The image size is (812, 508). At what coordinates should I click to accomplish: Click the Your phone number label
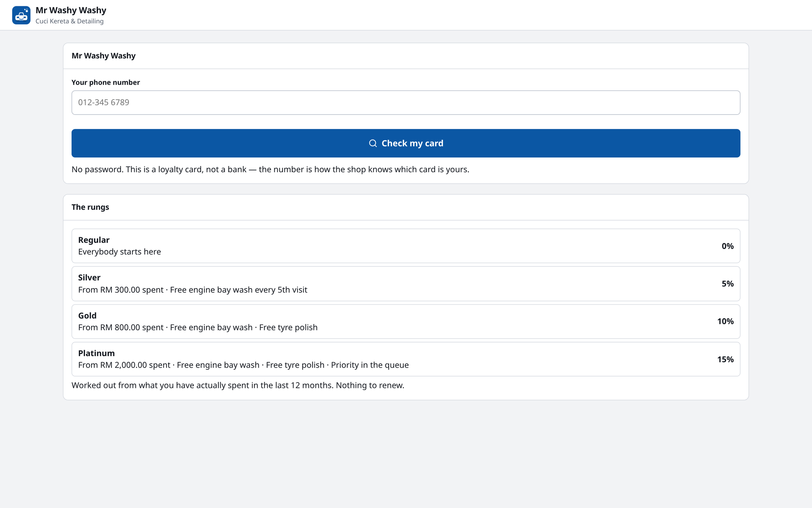click(x=106, y=82)
